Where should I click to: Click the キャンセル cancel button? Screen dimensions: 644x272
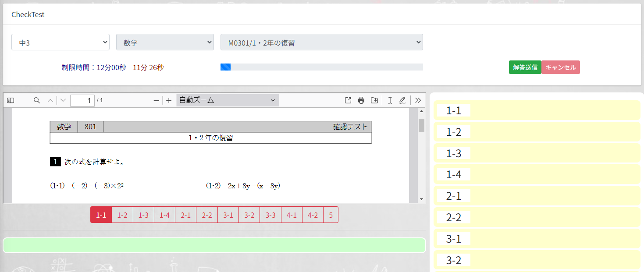click(560, 67)
